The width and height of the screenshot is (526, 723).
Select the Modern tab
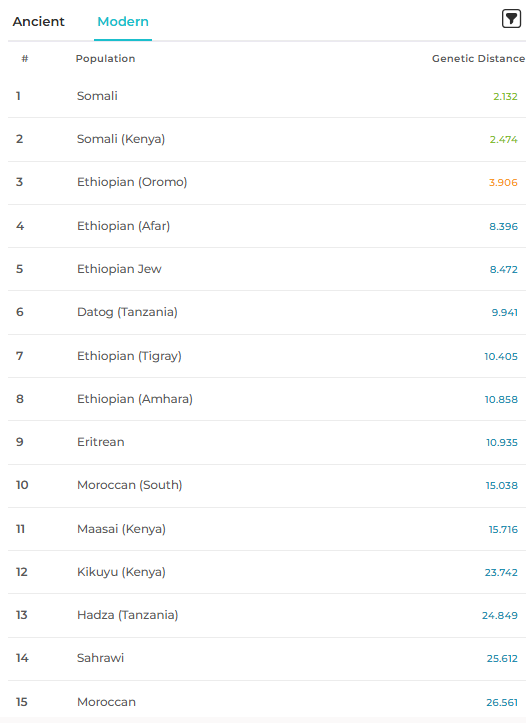click(123, 21)
